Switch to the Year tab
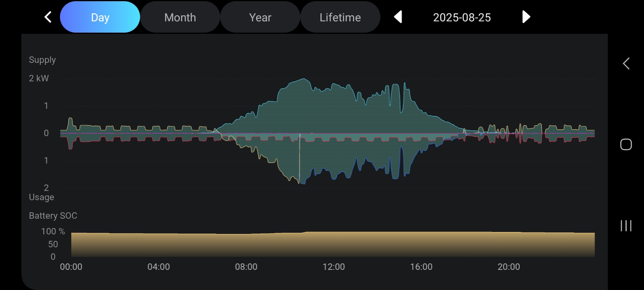This screenshot has height=290, width=644. (260, 17)
